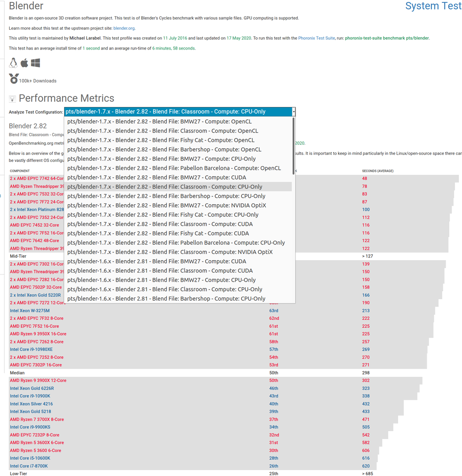Viewport: 462px width, 476px height.
Task: Click the 100k+ Downloads medal icon
Action: tap(14, 79)
